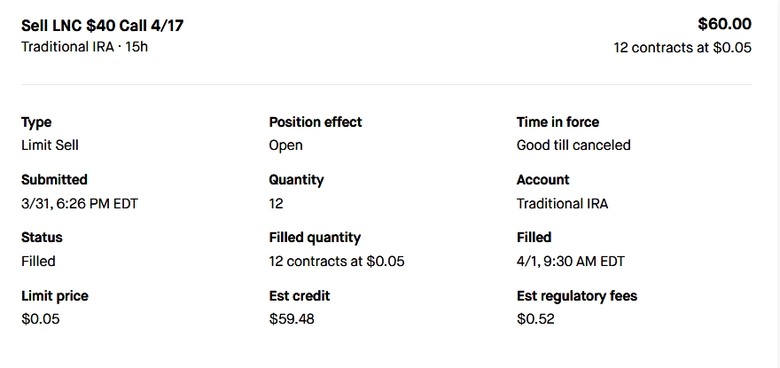
Task: Select the 12 contracts at $0.05 summary text
Action: (x=682, y=48)
